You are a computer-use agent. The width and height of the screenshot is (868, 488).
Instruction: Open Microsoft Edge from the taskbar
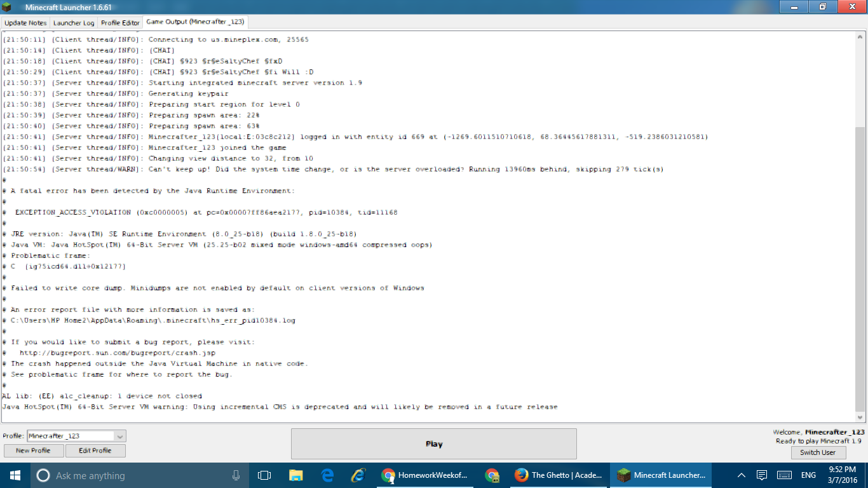click(327, 475)
